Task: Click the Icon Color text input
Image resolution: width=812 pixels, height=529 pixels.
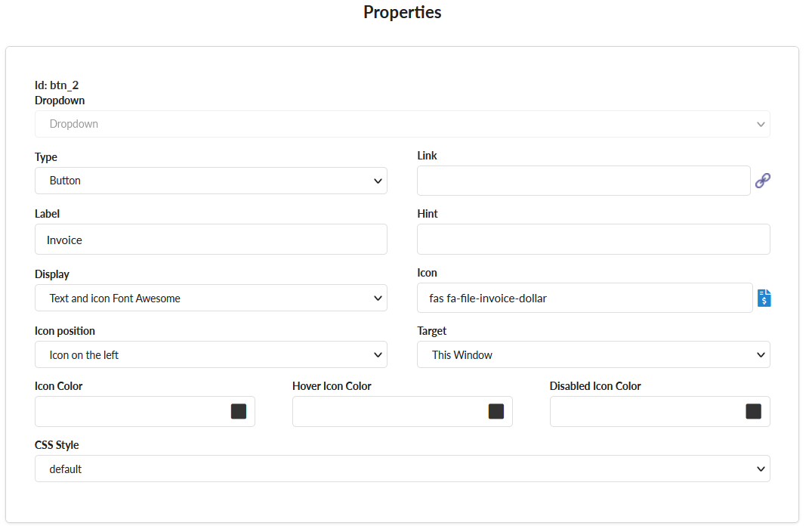Action: (x=128, y=410)
